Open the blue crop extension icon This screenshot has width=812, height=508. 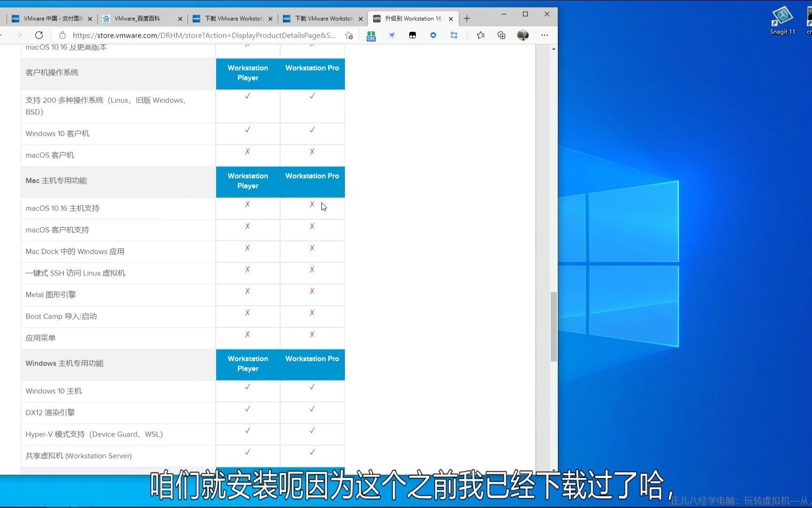(454, 35)
